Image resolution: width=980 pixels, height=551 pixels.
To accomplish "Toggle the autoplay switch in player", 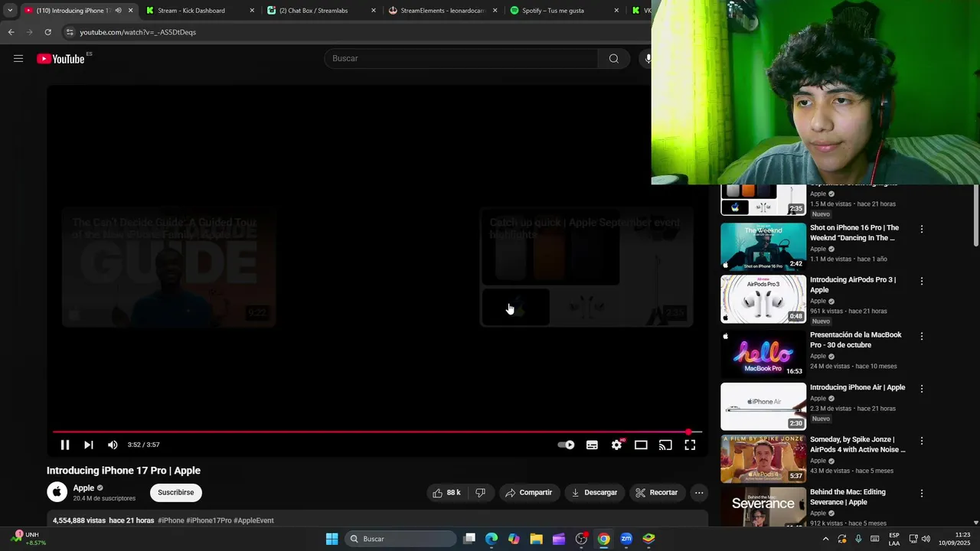I will [566, 445].
